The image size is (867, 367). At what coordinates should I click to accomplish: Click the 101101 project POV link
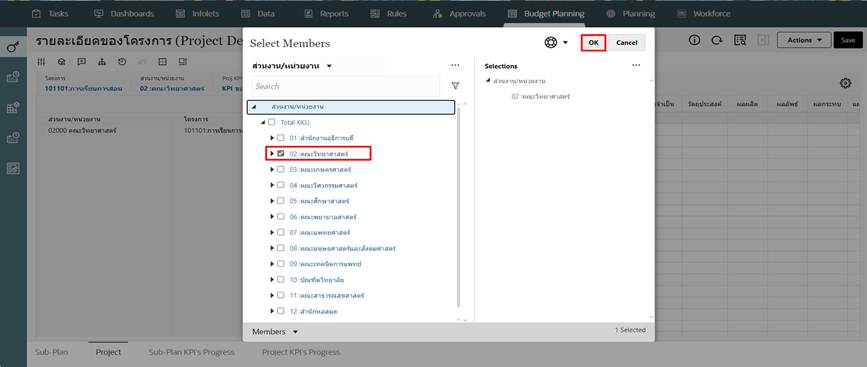tap(83, 88)
